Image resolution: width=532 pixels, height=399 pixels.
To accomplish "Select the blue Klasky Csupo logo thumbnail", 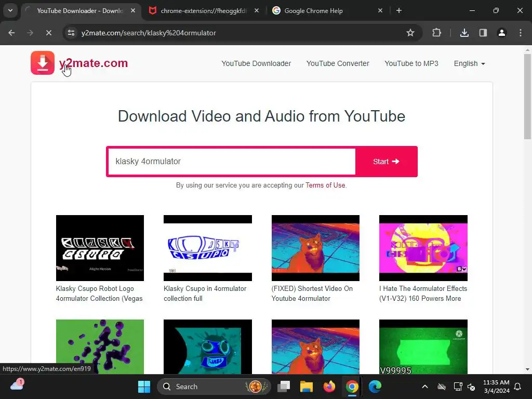I will coord(208,248).
